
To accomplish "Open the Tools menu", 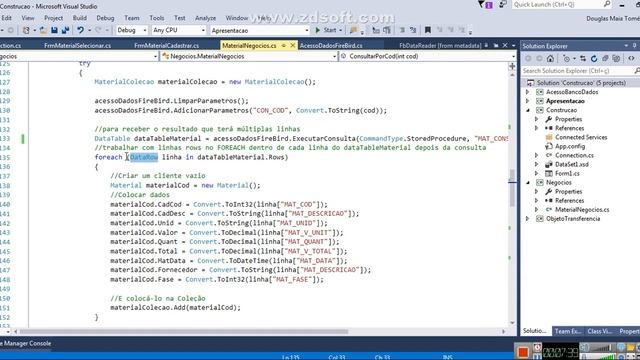I will (156, 18).
